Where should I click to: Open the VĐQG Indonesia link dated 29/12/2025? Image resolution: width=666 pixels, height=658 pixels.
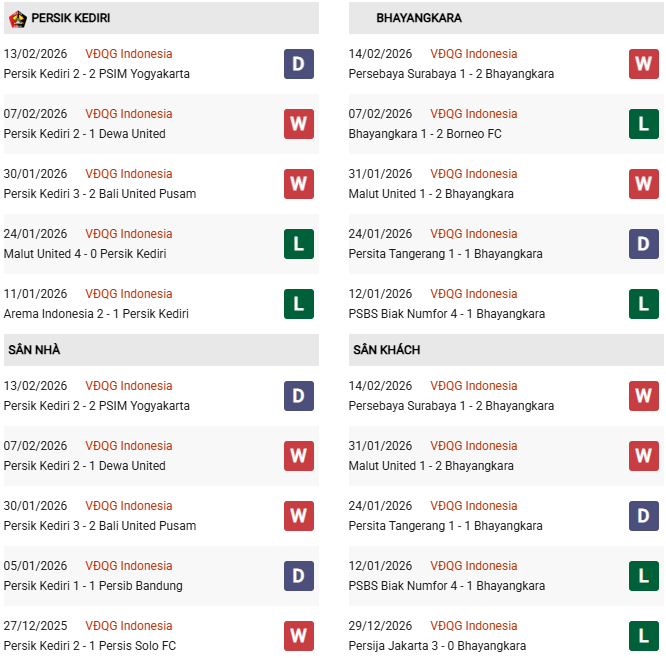click(473, 626)
